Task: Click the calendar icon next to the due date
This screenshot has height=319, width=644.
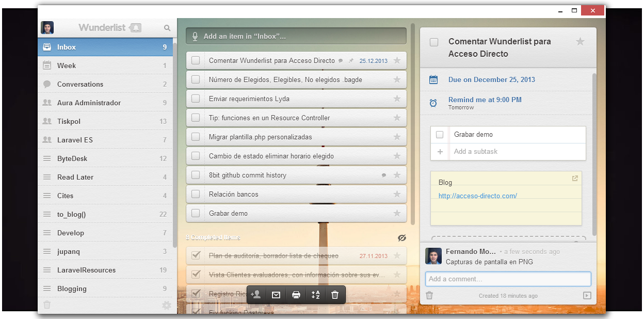Action: [x=433, y=79]
